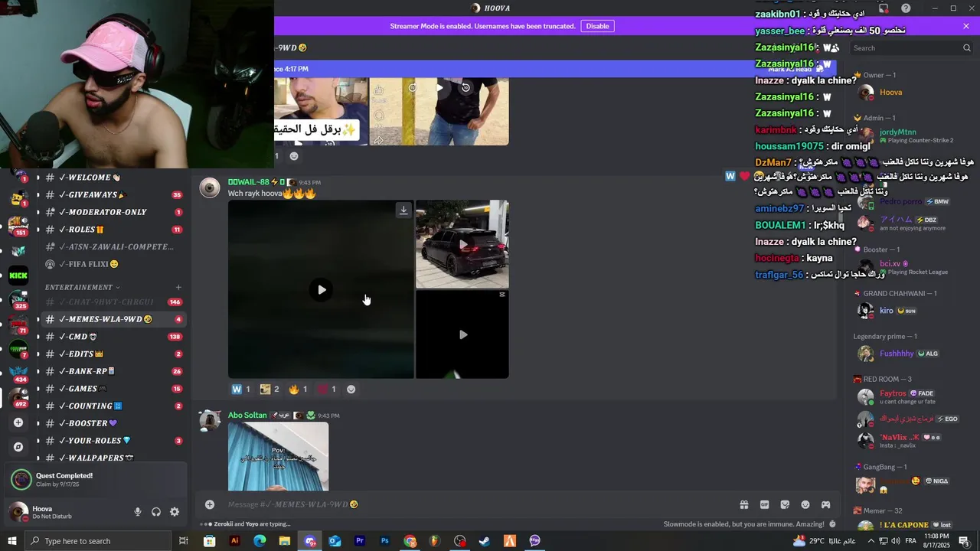Click the WAIL-88 message author avatar
This screenshot has height=551, width=980.
tap(210, 188)
